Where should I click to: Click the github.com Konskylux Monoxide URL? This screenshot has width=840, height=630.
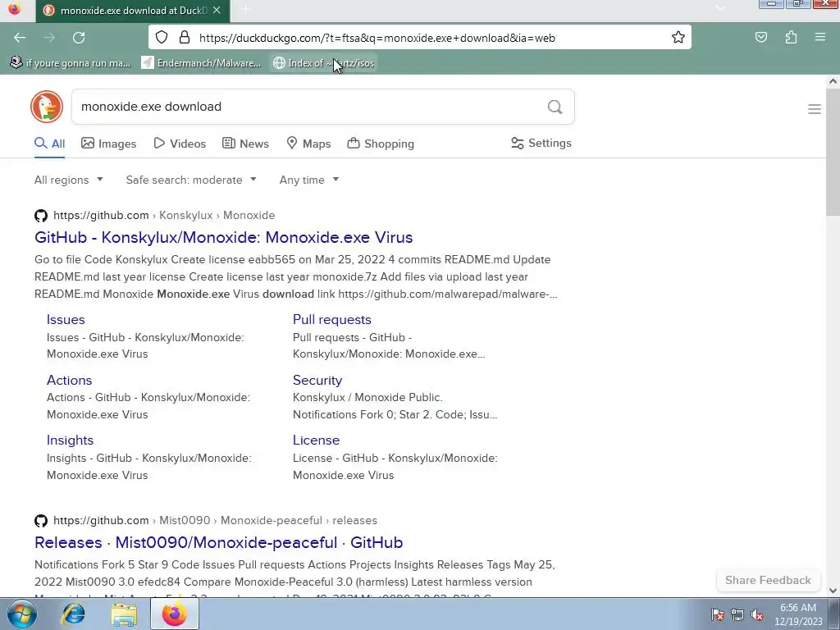coord(164,216)
